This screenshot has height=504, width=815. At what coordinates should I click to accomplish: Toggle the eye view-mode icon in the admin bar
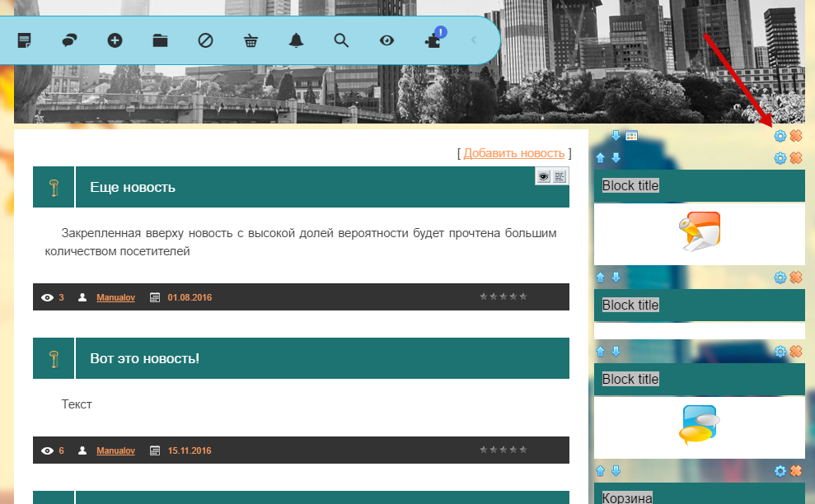(386, 40)
